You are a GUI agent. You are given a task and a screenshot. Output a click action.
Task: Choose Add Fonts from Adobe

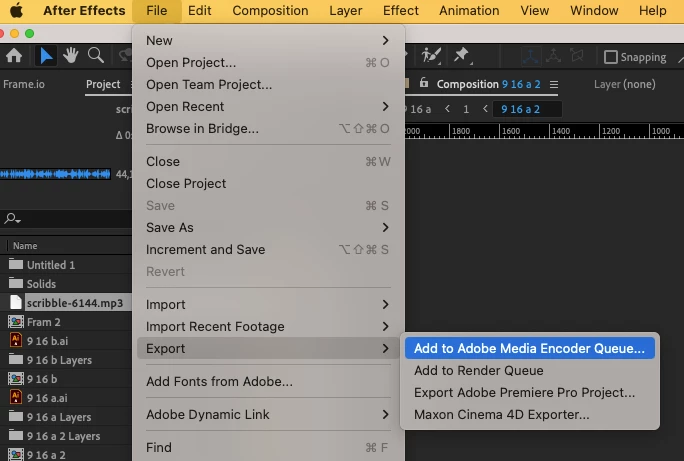tap(266, 381)
